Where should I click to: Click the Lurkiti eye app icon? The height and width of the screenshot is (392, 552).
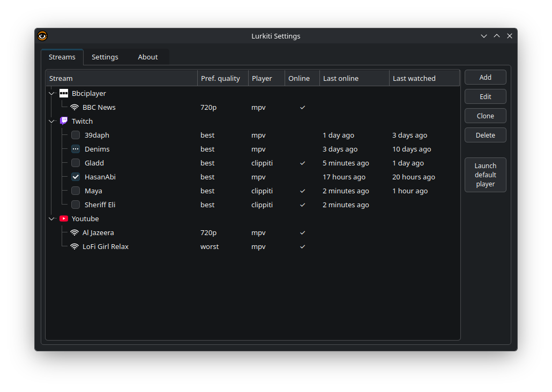point(42,36)
